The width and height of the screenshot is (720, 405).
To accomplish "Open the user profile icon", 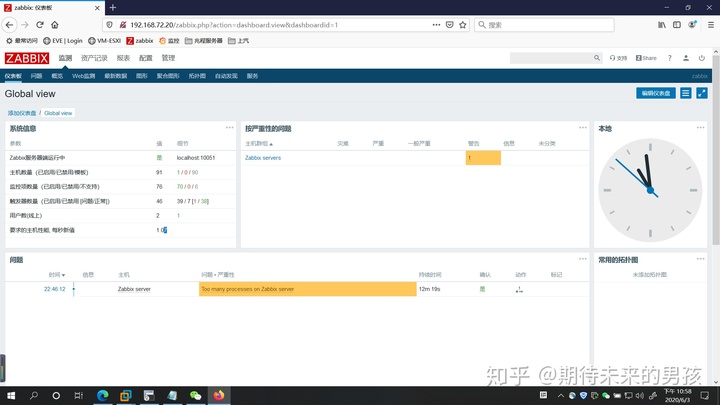I will (686, 58).
